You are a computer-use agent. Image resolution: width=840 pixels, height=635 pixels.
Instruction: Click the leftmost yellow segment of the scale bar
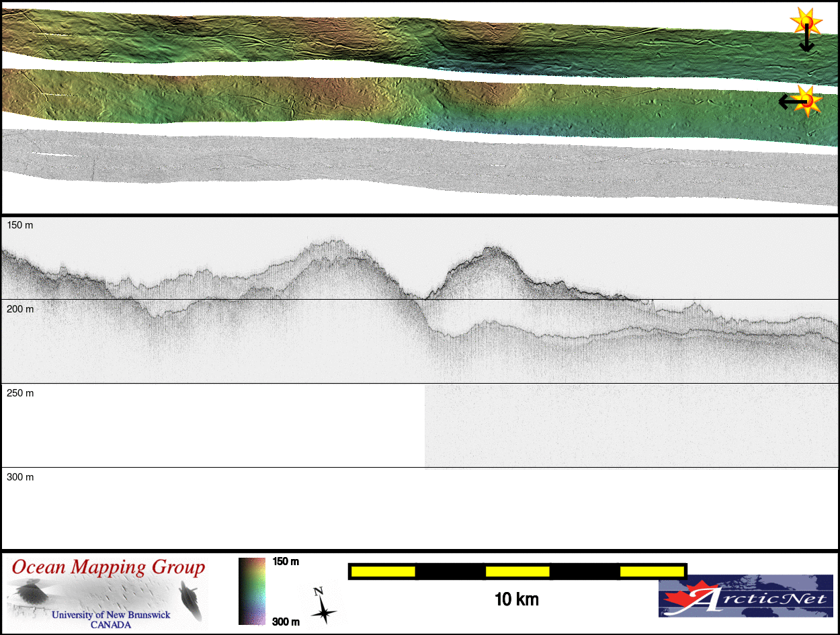click(x=383, y=571)
